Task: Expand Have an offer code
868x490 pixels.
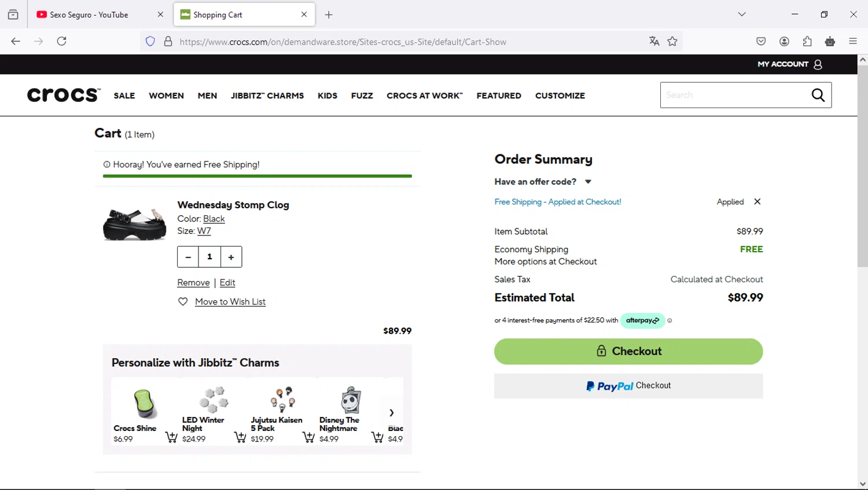Action: point(543,182)
